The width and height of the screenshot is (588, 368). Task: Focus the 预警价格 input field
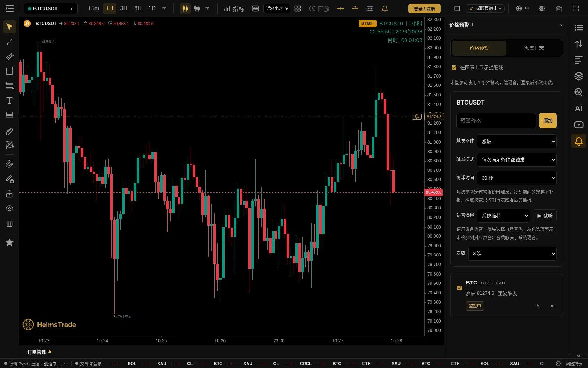tap(496, 121)
